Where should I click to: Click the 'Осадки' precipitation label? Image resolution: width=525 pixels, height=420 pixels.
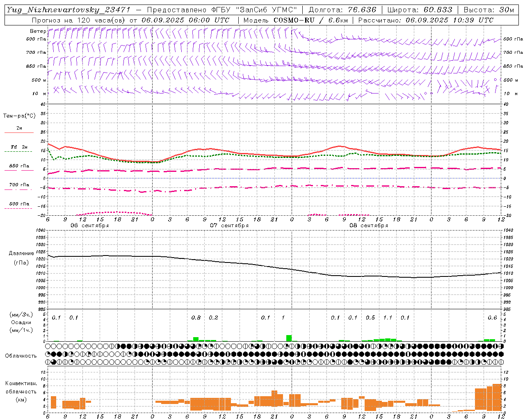pyautogui.click(x=21, y=322)
